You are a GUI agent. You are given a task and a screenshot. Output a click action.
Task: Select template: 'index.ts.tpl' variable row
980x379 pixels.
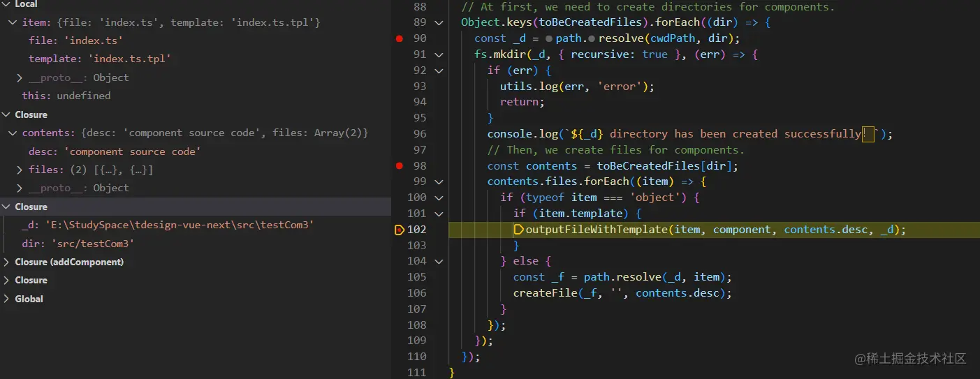click(x=196, y=59)
